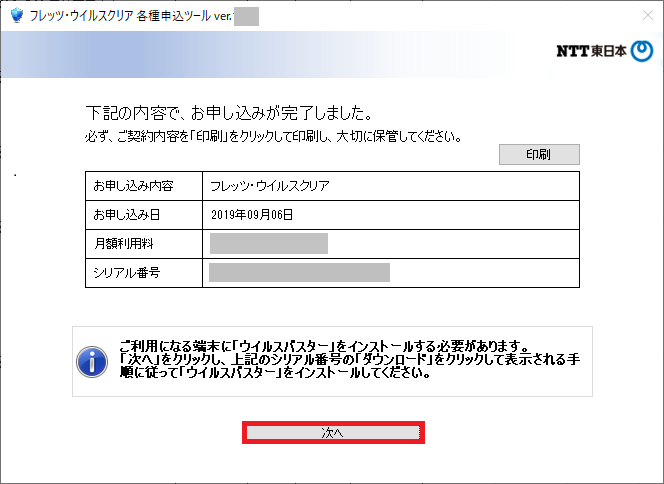
Task: Click the masked monthly fee value
Action: [268, 244]
